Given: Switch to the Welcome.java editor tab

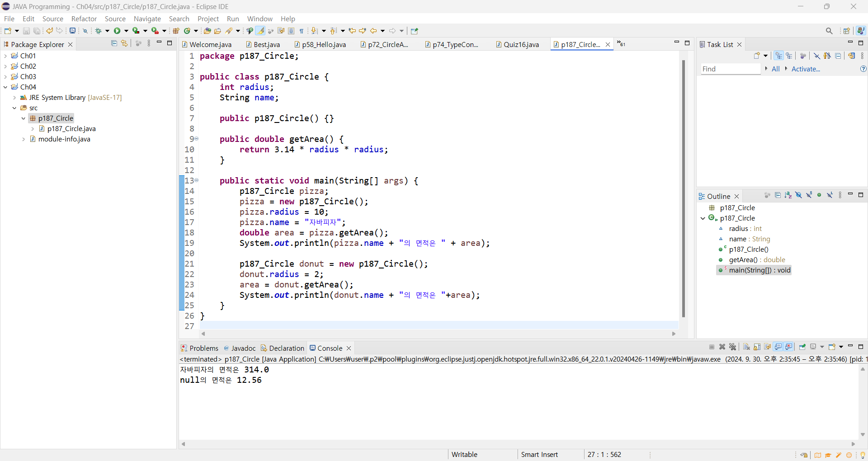Looking at the screenshot, I should [207, 44].
